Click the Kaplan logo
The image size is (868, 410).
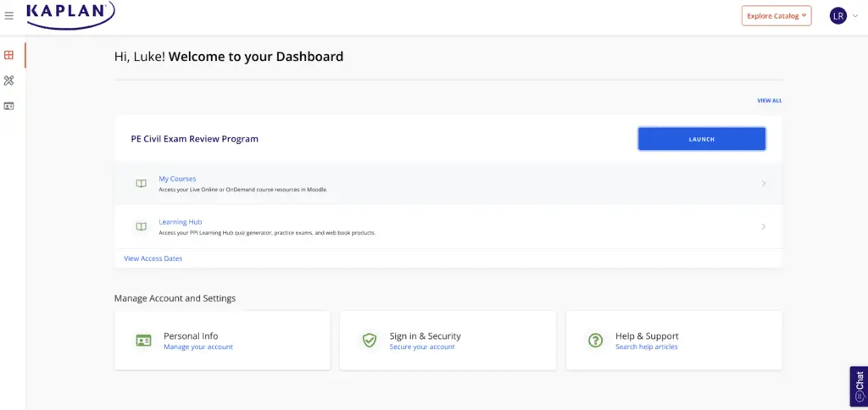click(70, 14)
